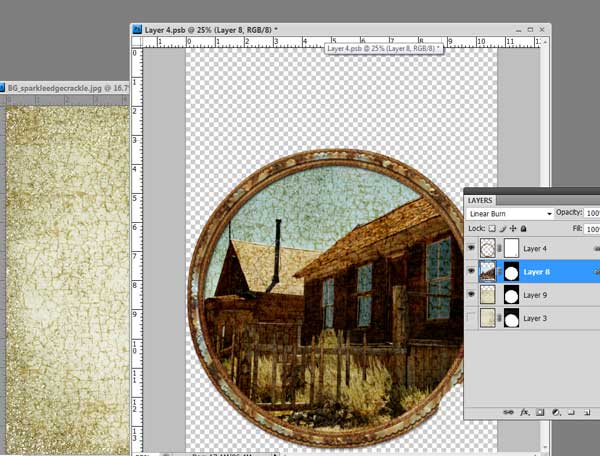
Task: Add a layer mask using bottom icon
Action: click(x=541, y=411)
